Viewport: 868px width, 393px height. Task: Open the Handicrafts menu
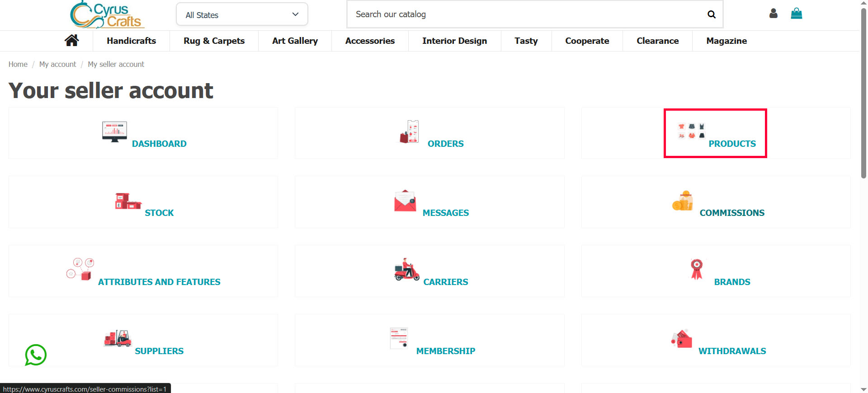pos(131,41)
